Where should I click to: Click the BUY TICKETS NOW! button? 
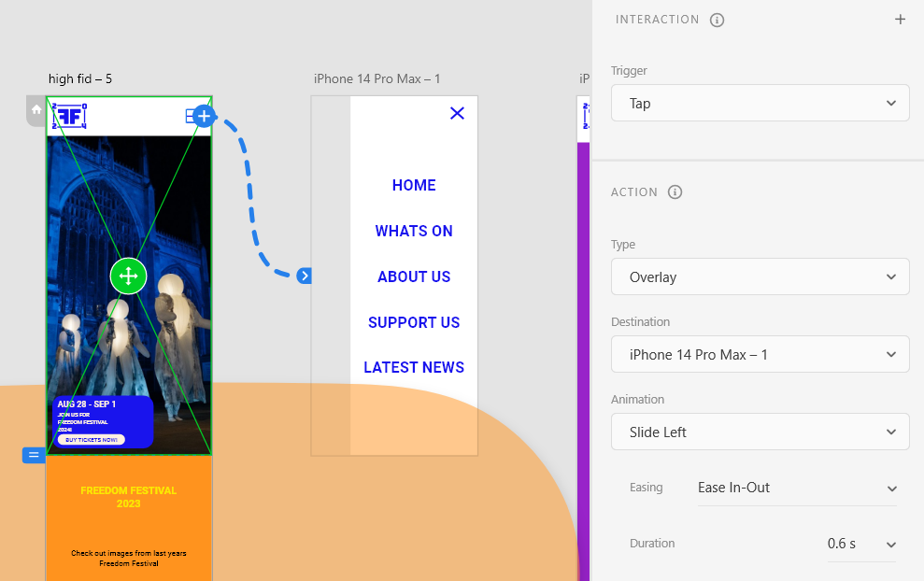point(91,440)
